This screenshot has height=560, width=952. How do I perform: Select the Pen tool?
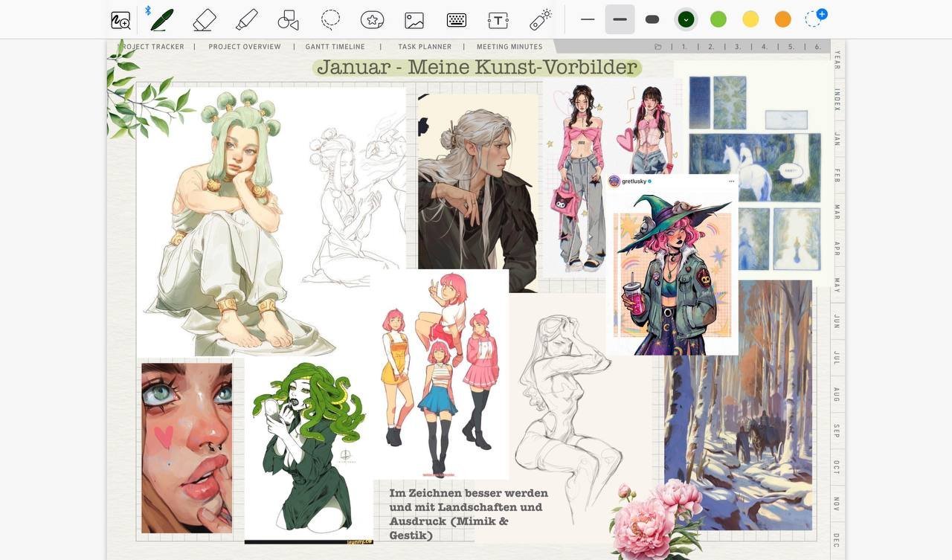tap(161, 19)
